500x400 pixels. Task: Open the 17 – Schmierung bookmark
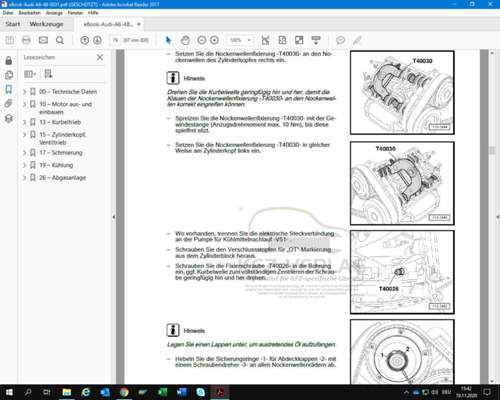[61, 153]
